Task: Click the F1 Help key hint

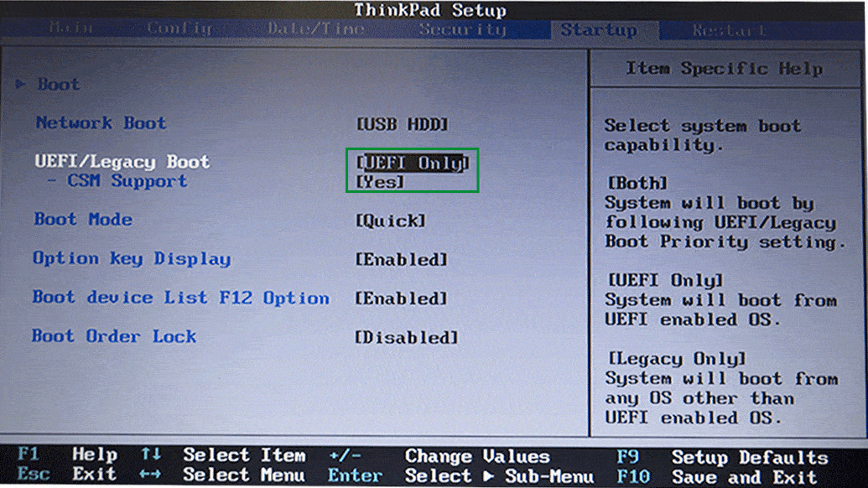Action: click(68, 454)
